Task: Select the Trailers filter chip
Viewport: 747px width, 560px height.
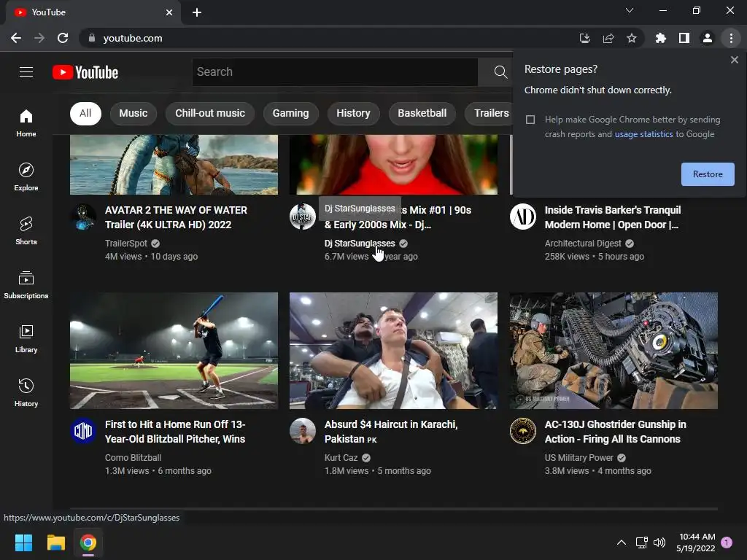Action: [491, 113]
